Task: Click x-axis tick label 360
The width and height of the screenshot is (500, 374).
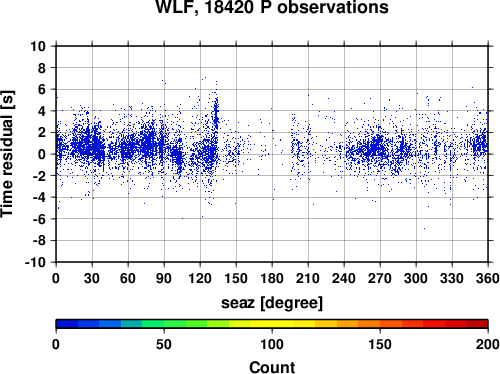Action: pos(488,278)
